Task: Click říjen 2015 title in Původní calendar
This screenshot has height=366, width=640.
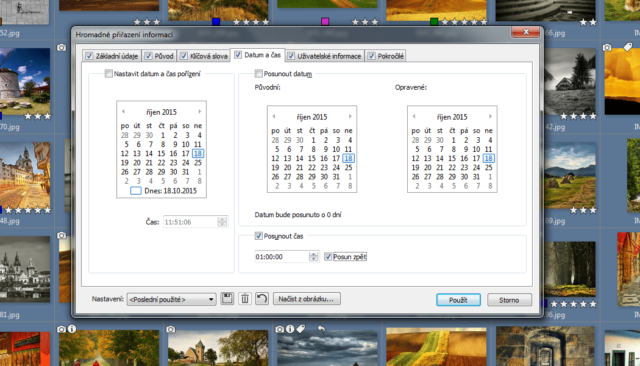Action: [312, 117]
